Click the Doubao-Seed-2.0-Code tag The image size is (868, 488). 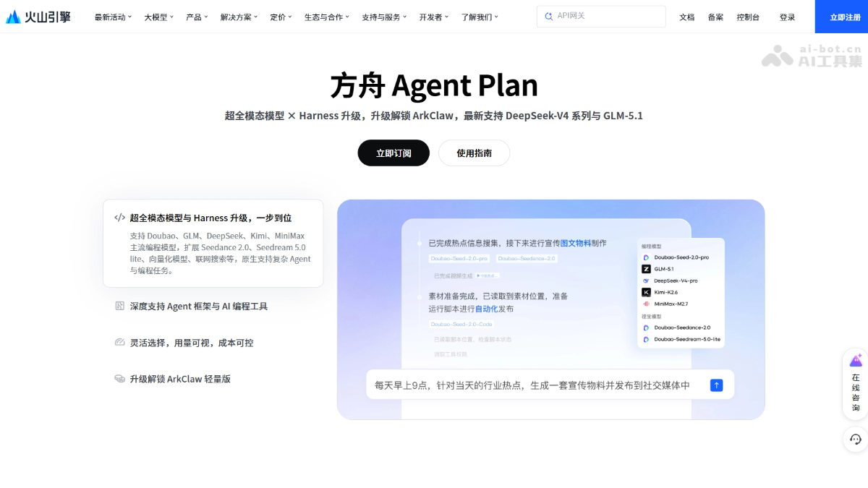[461, 324]
